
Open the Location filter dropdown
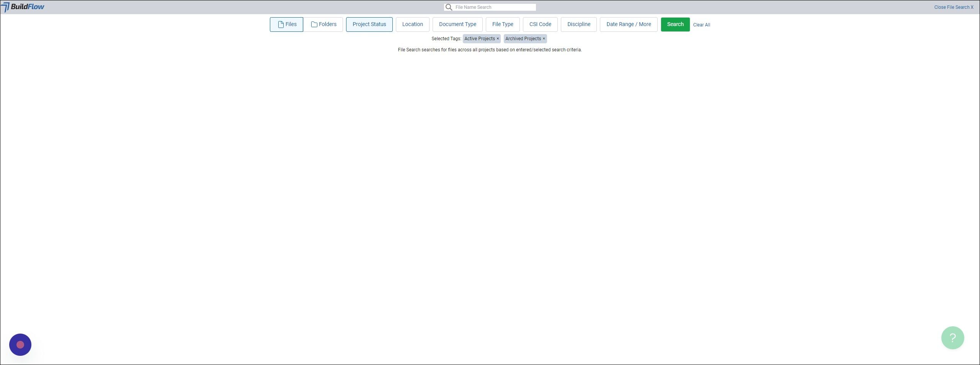[412, 25]
